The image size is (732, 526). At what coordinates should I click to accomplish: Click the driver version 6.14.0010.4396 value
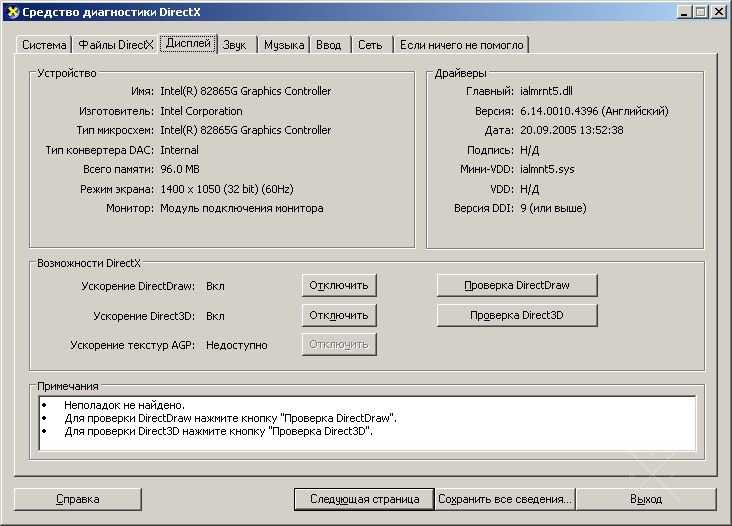pos(594,111)
